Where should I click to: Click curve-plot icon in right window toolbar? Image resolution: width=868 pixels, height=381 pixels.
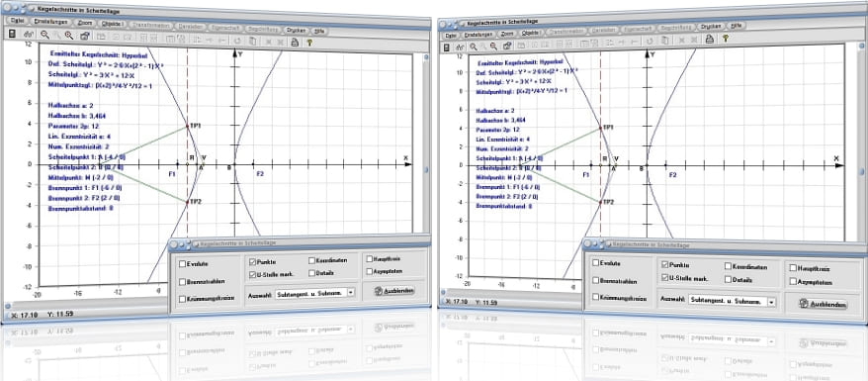click(460, 48)
